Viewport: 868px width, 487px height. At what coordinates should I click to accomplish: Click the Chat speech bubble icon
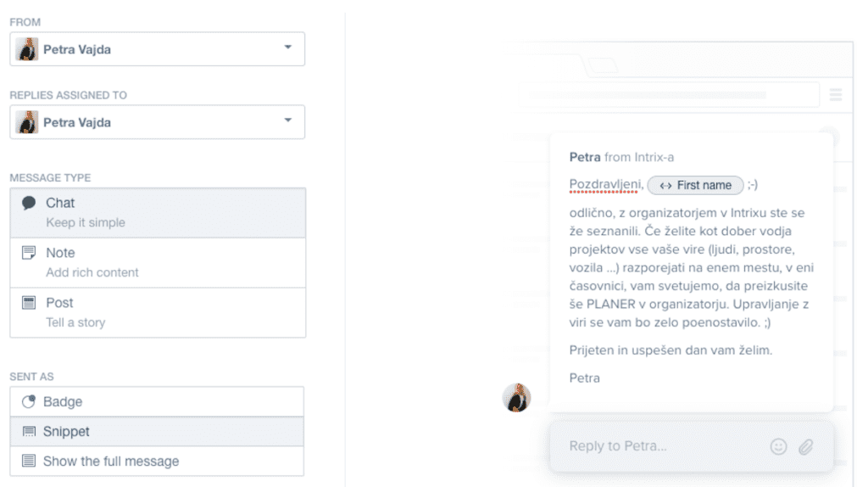pos(29,204)
